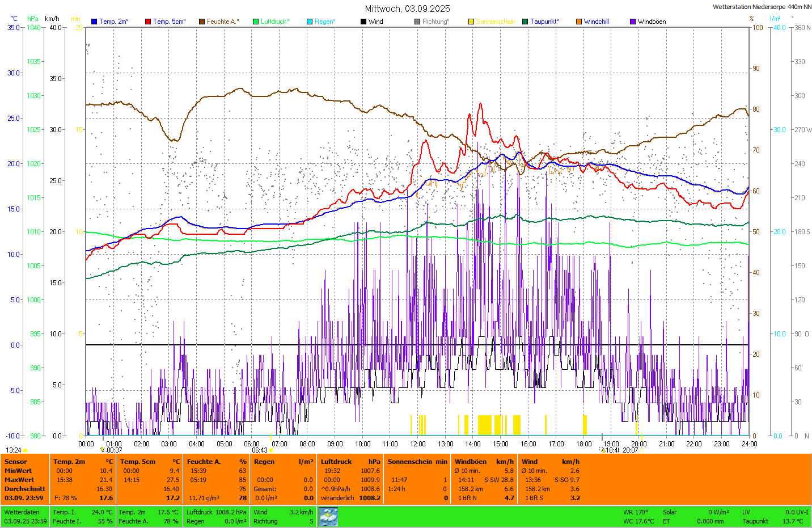
Task: Click the orange Windchill legend square
Action: 579,22
